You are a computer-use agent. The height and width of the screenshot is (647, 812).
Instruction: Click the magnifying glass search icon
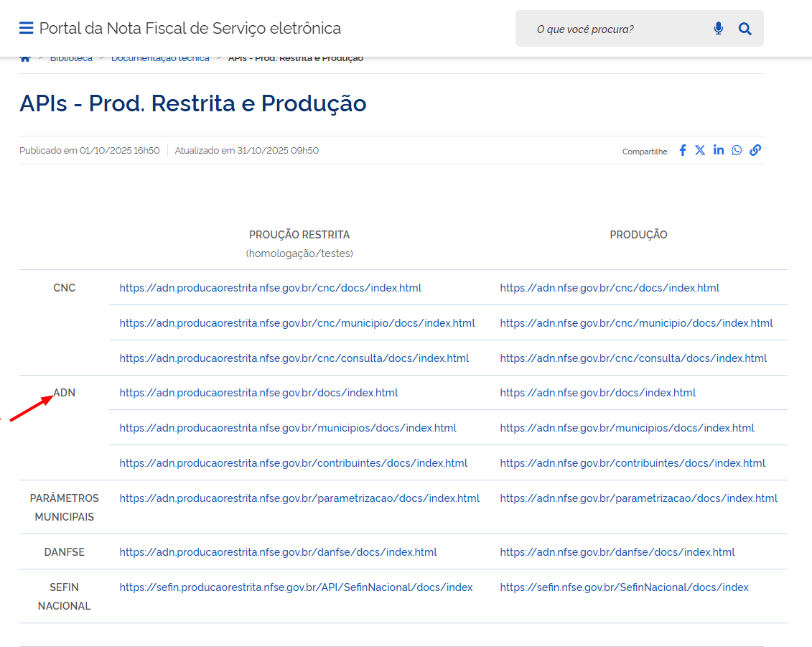pos(745,29)
